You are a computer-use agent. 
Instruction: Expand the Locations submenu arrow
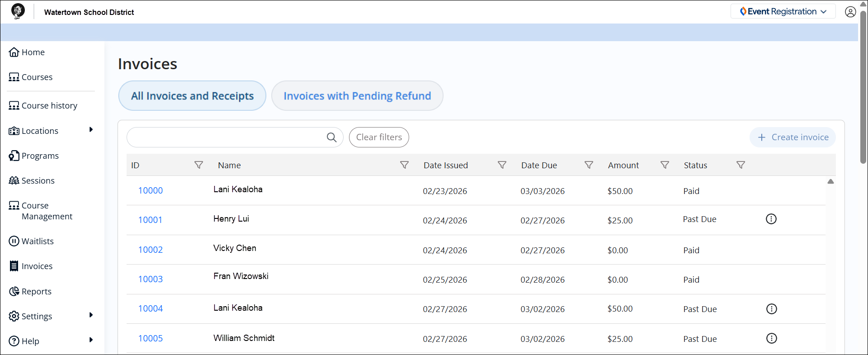coord(91,130)
